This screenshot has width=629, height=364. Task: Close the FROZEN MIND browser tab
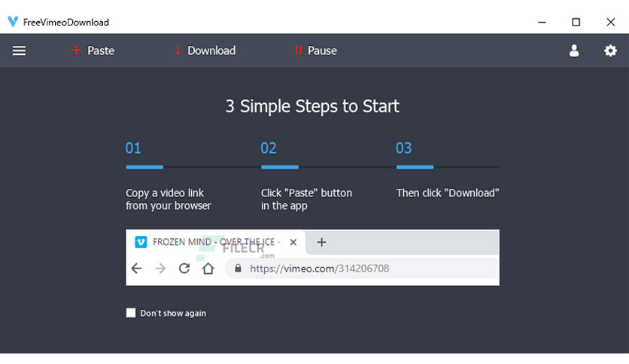[x=293, y=242]
